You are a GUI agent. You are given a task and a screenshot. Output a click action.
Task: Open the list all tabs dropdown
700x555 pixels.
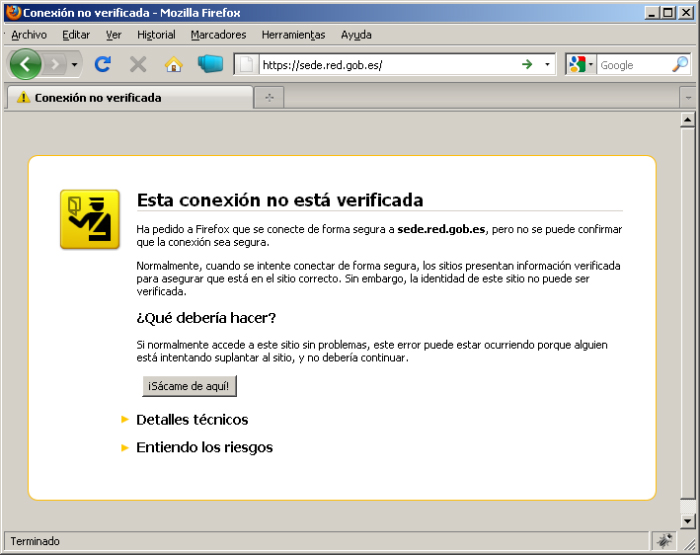[x=688, y=98]
